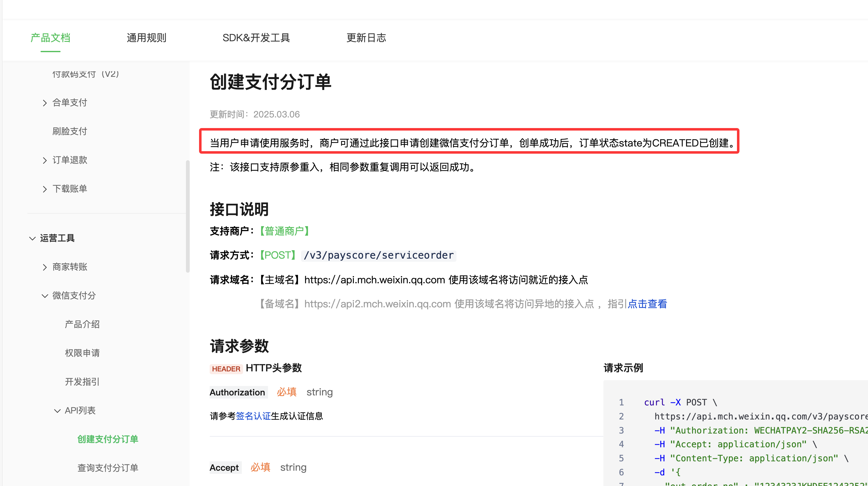868x486 pixels.
Task: Collapse the 运营工具 section arrow
Action: 32,238
